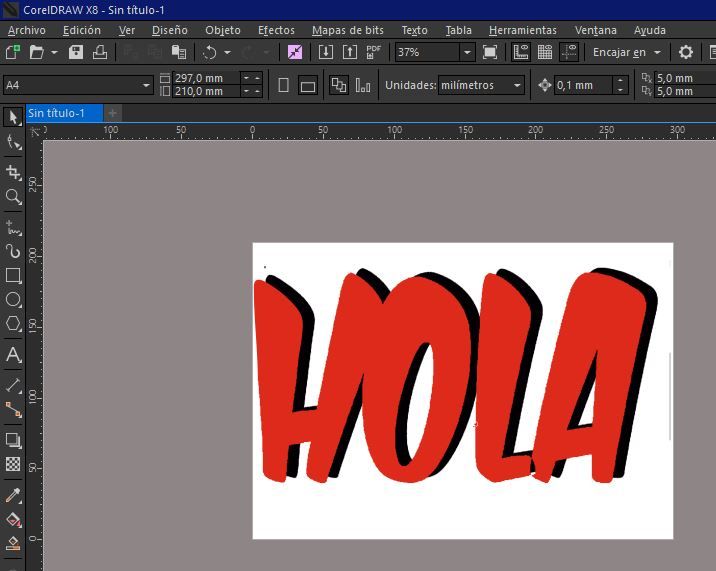Open the Herramientas menu

coord(522,30)
